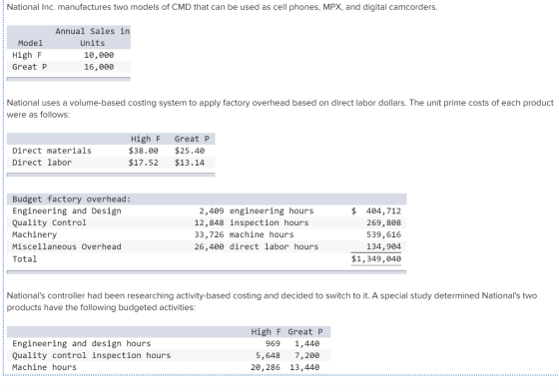Viewport: 559px width, 392px height.
Task: Select the total overhead $1,349,040
Action: [x=376, y=259]
